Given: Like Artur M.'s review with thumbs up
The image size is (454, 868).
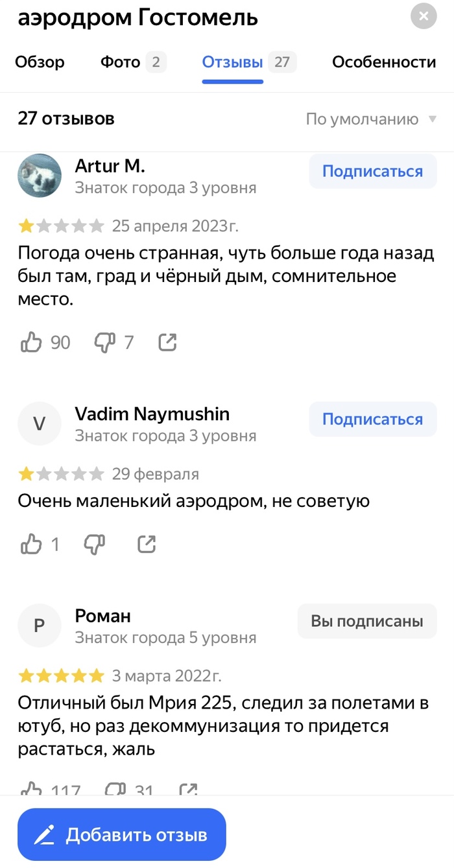Looking at the screenshot, I should click(x=31, y=342).
